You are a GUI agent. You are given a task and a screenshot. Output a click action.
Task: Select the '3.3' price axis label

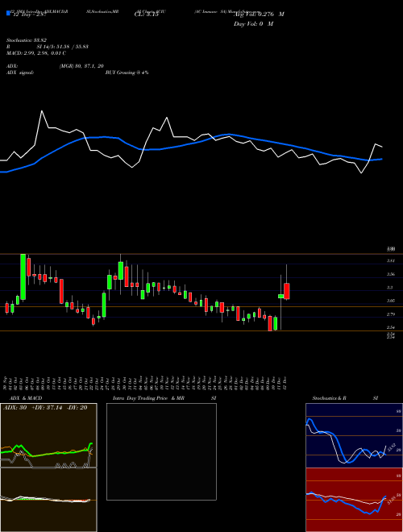390,288
